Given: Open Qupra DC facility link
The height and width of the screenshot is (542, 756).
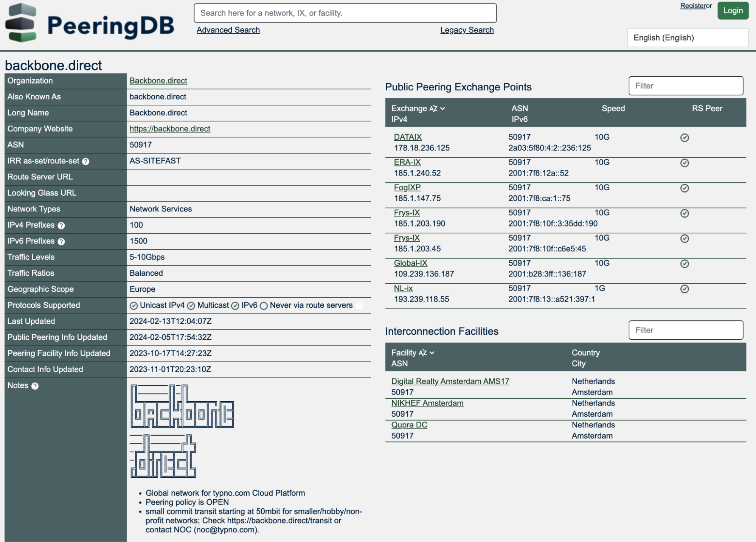Looking at the screenshot, I should 409,425.
